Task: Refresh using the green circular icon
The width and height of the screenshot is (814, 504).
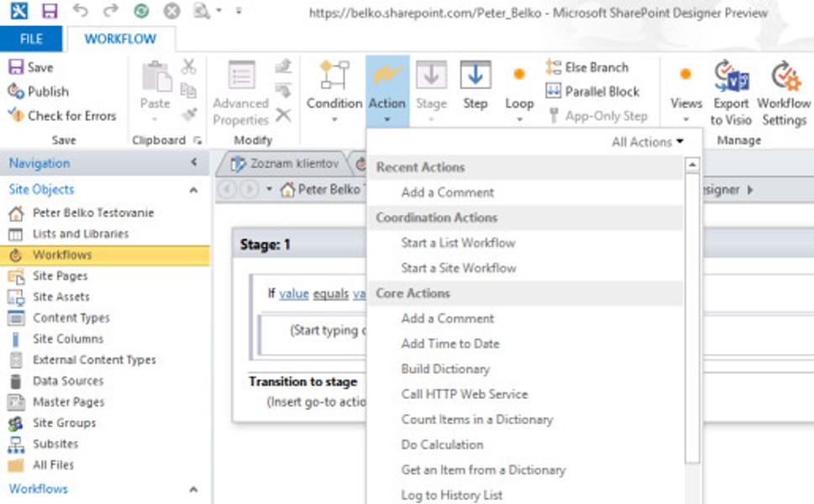Action: coord(141,11)
